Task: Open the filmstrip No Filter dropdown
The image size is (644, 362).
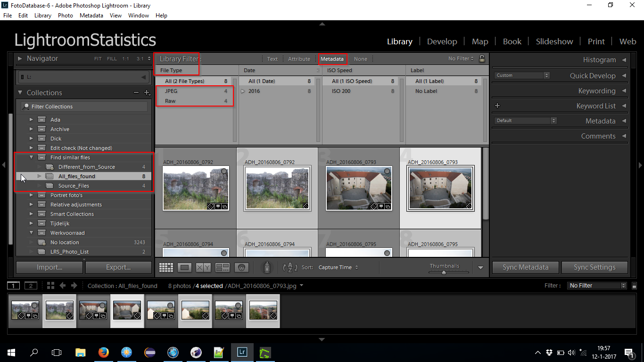Action: point(597,286)
